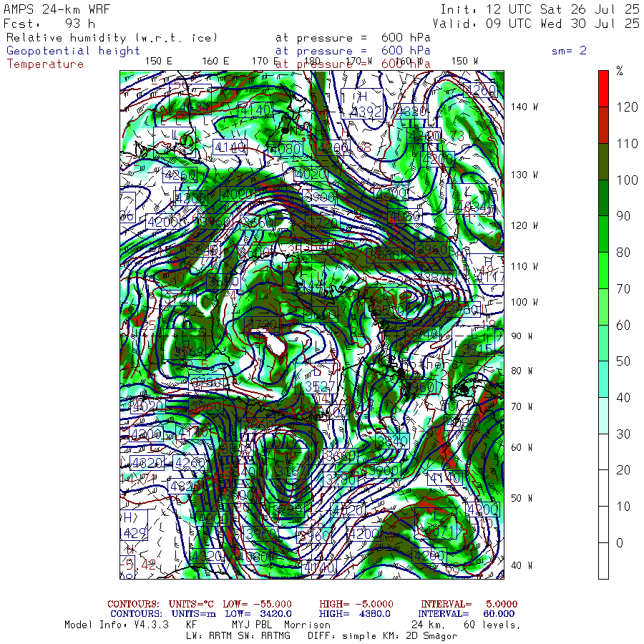Click the '30' value on the color scale

pyautogui.click(x=623, y=434)
